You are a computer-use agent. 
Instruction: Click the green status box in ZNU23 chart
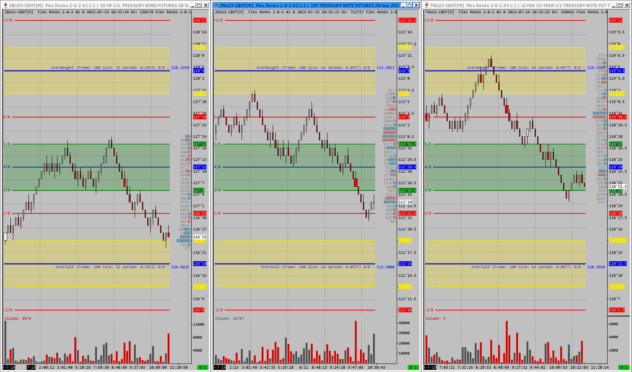coord(413,367)
